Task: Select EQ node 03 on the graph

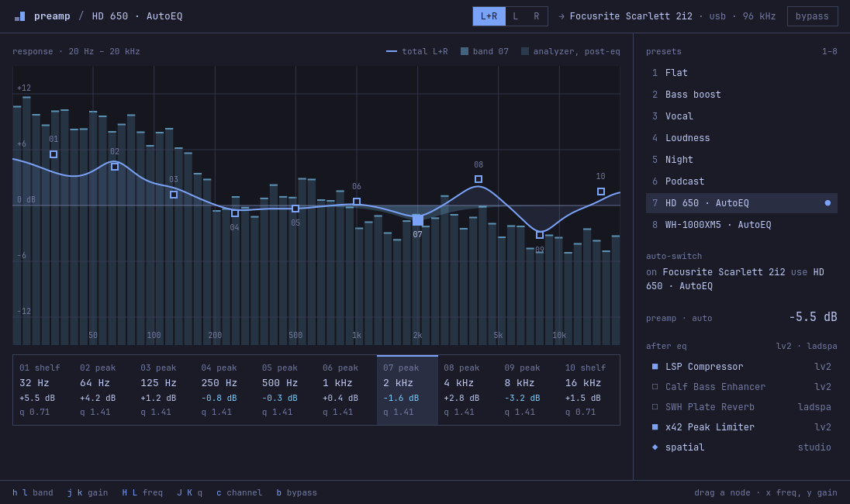Action: click(x=174, y=195)
